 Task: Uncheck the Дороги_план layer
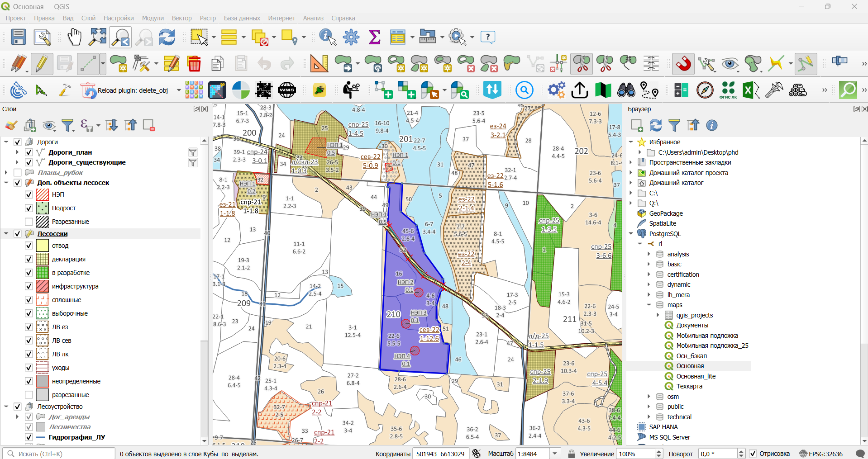click(x=29, y=152)
